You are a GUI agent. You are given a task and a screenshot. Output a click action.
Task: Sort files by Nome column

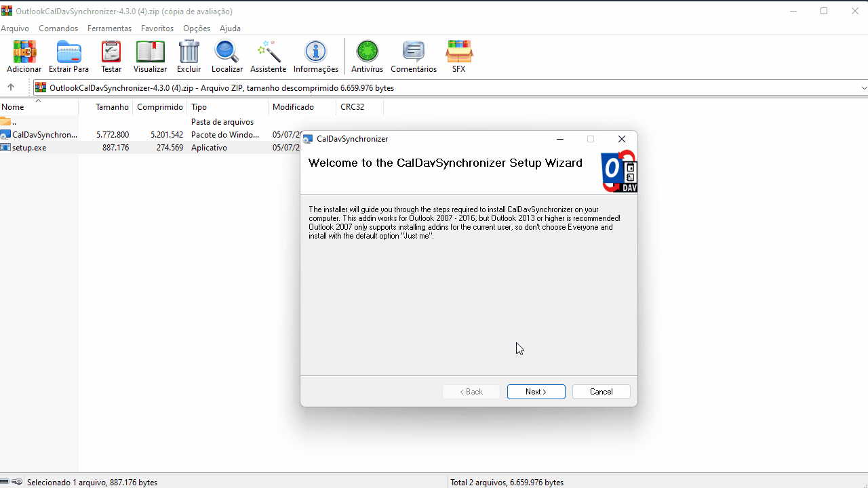click(x=39, y=107)
